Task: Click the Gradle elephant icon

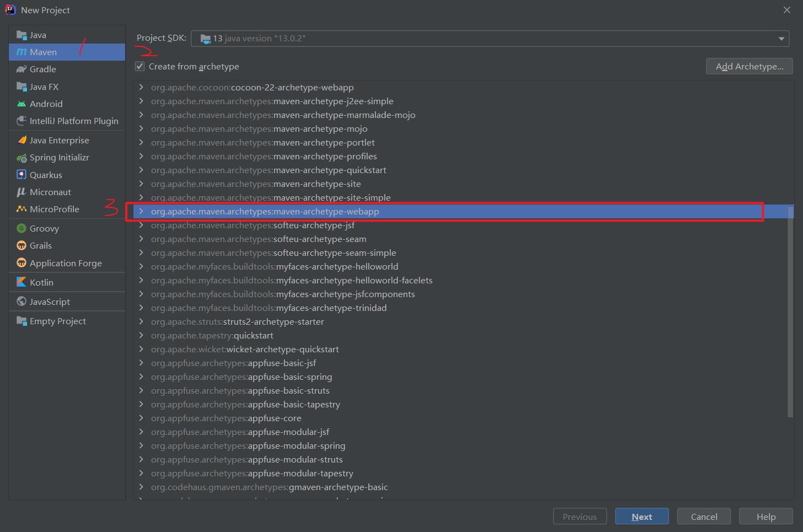Action: tap(21, 69)
